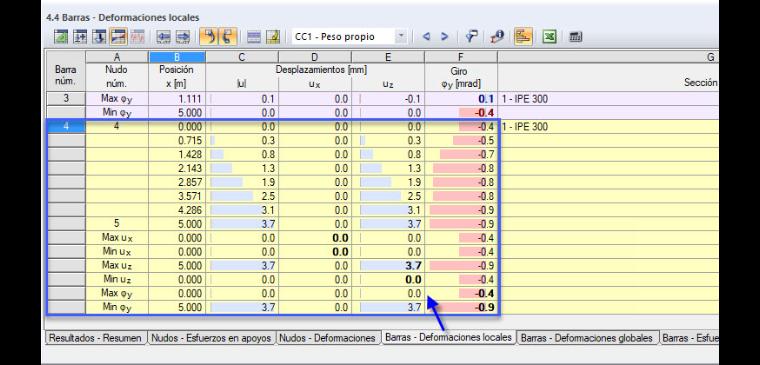The height and width of the screenshot is (365, 760).
Task: Select column header E
Action: tap(388, 57)
